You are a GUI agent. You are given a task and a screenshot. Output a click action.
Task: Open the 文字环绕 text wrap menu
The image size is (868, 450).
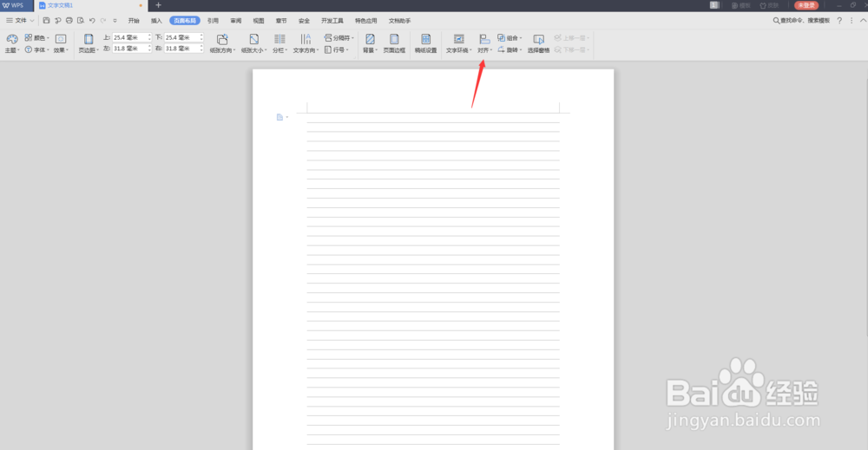point(459,43)
